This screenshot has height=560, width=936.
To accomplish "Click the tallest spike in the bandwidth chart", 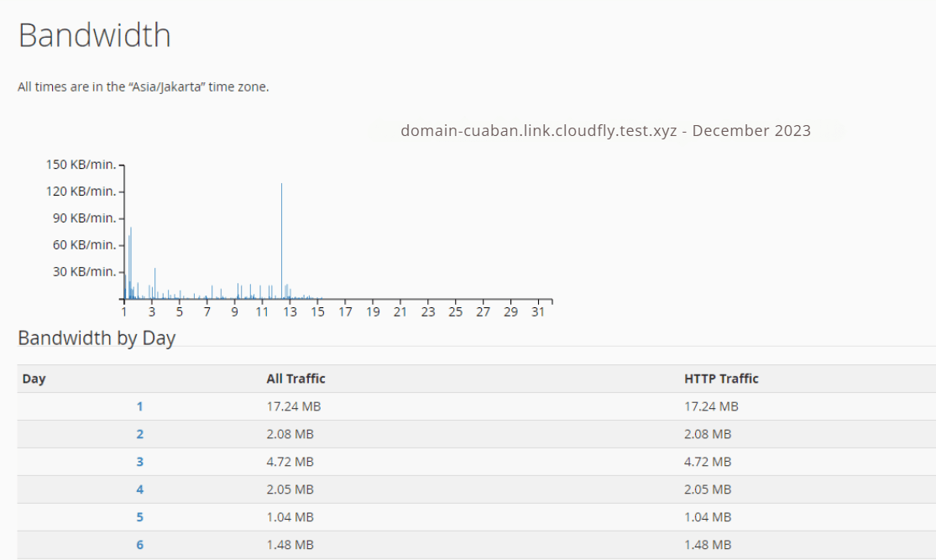I will pyautogui.click(x=281, y=239).
